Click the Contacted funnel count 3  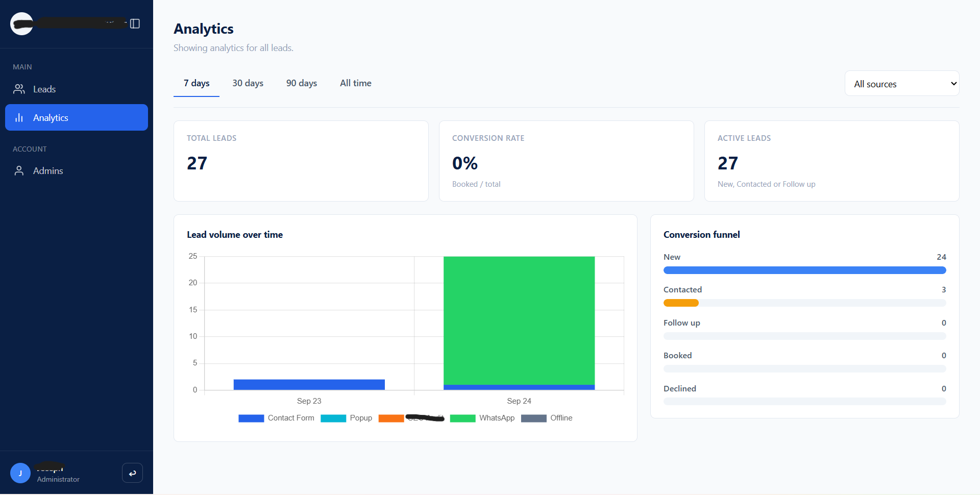click(x=944, y=290)
